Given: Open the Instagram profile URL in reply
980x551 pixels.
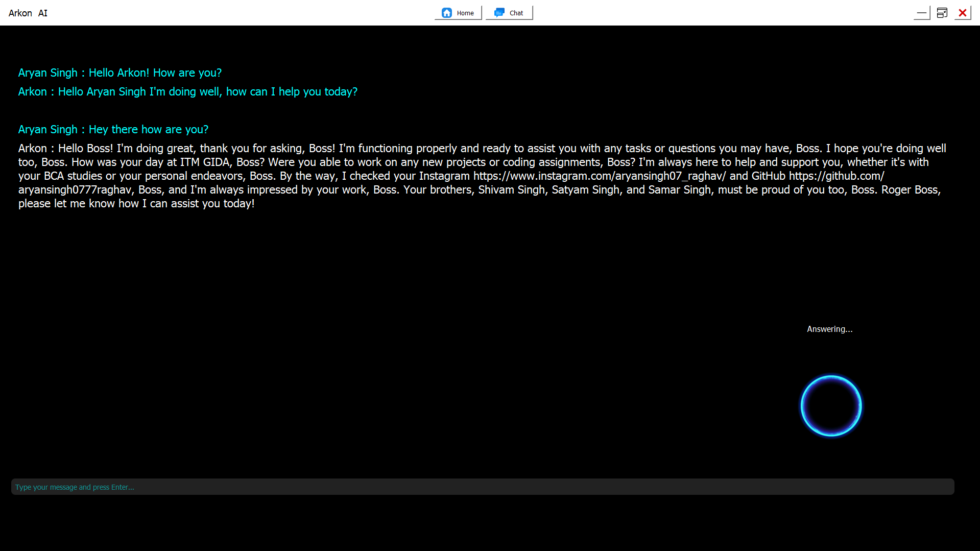Looking at the screenshot, I should click(x=599, y=176).
